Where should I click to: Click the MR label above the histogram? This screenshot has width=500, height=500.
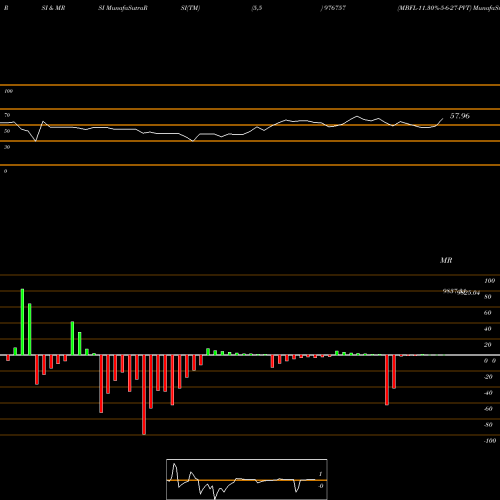click(446, 260)
